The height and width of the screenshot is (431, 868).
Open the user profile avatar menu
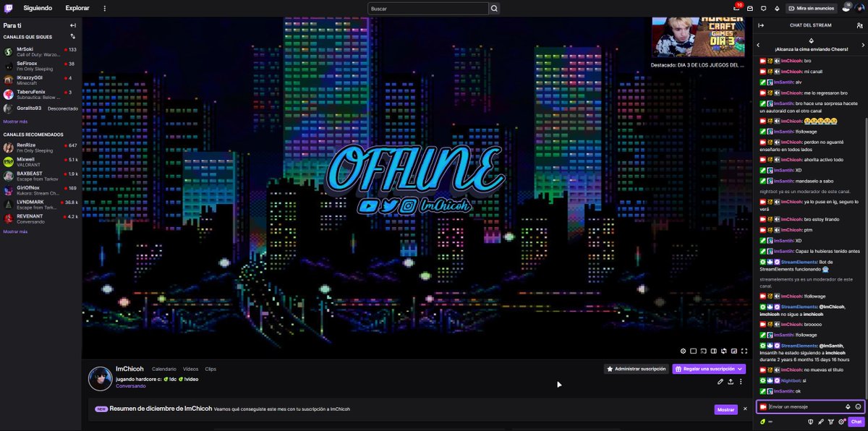[859, 8]
